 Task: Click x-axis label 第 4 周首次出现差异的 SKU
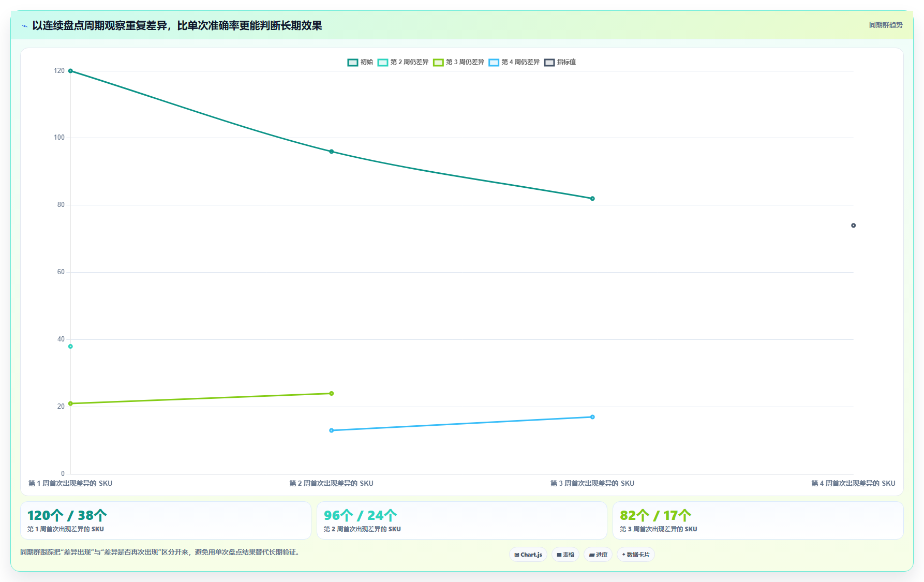[854, 483]
